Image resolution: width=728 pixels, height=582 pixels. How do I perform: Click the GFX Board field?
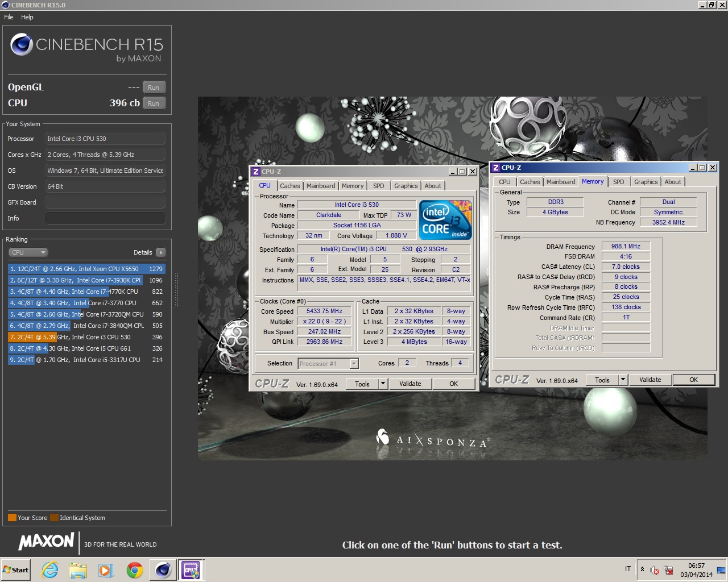point(105,202)
